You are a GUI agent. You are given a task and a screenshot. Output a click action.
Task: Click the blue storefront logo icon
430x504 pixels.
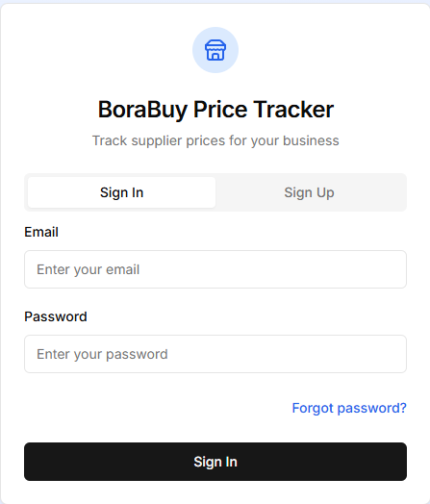[215, 50]
